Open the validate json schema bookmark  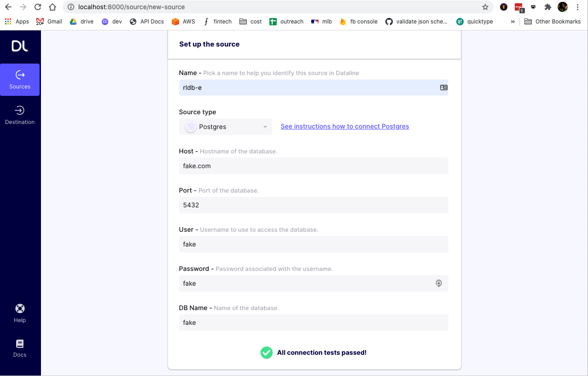point(416,21)
